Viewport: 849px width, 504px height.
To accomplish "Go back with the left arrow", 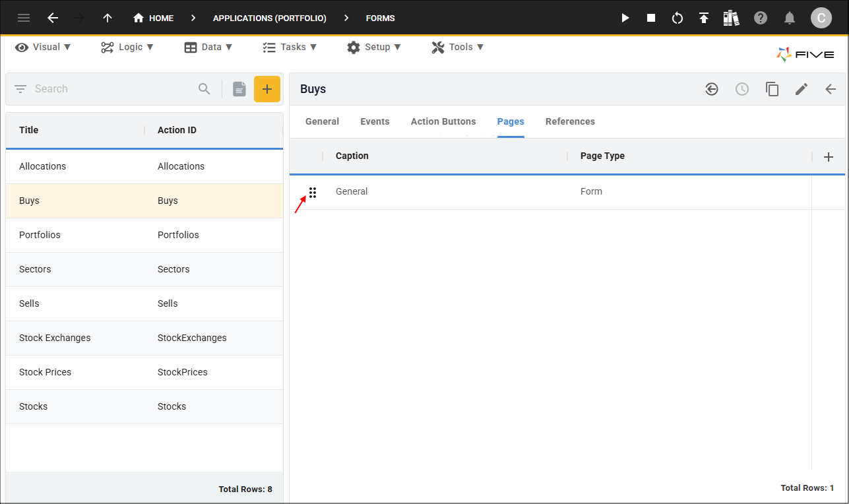I will 53,18.
